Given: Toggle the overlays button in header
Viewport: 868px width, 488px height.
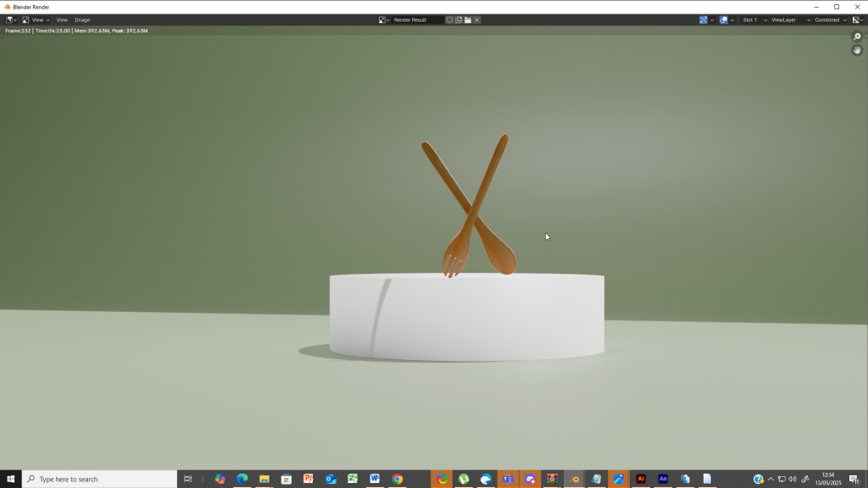Looking at the screenshot, I should click(x=724, y=19).
